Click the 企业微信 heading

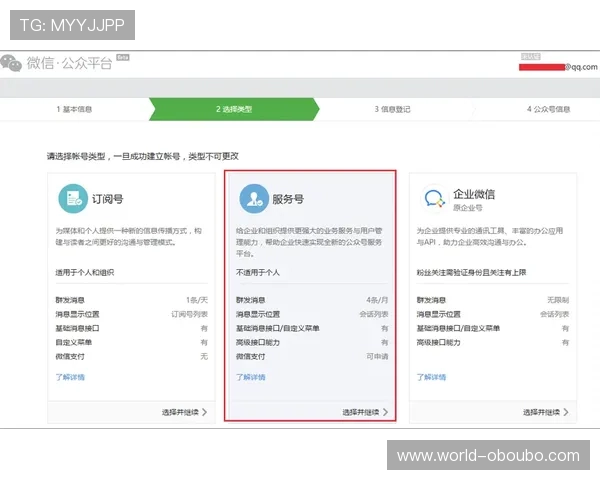[x=474, y=194]
